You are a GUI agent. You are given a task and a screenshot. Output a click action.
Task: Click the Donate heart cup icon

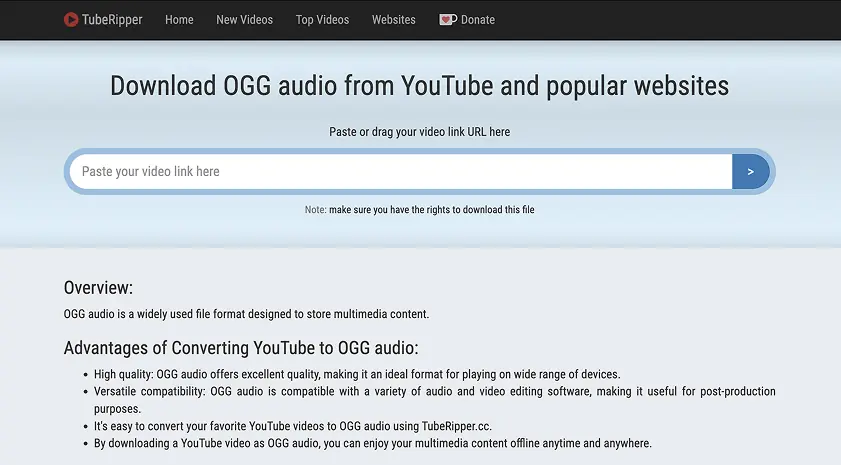coord(448,19)
